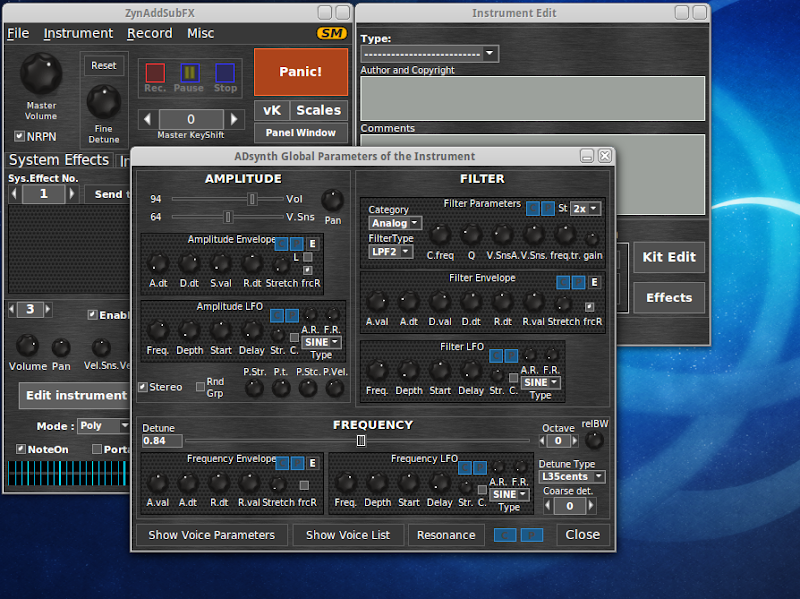The width and height of the screenshot is (800, 599).
Task: Click the amplitude Vol slider
Action: click(x=252, y=199)
